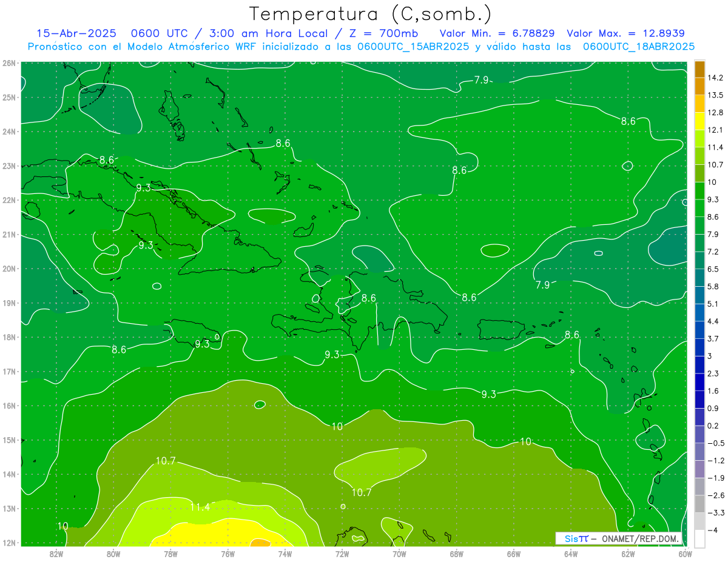This screenshot has height=562, width=728.
Task: Click the "3.7" label on the color legend
Action: pyautogui.click(x=714, y=339)
